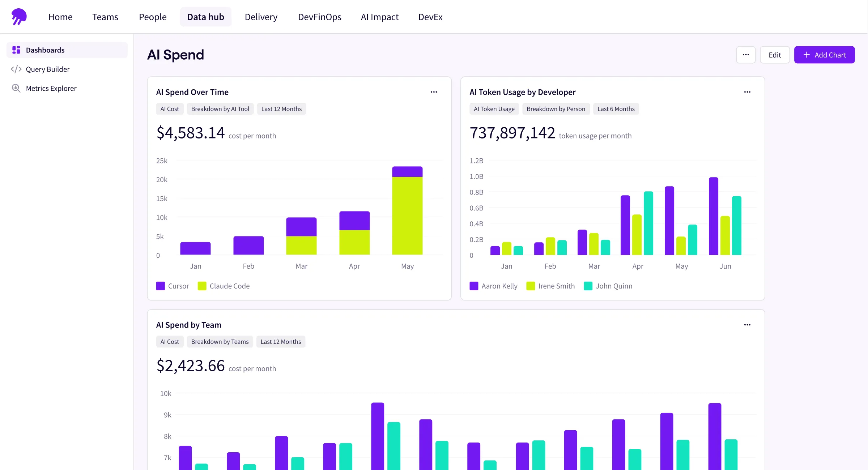
Task: Select Dashboards in the sidebar
Action: pyautogui.click(x=67, y=50)
